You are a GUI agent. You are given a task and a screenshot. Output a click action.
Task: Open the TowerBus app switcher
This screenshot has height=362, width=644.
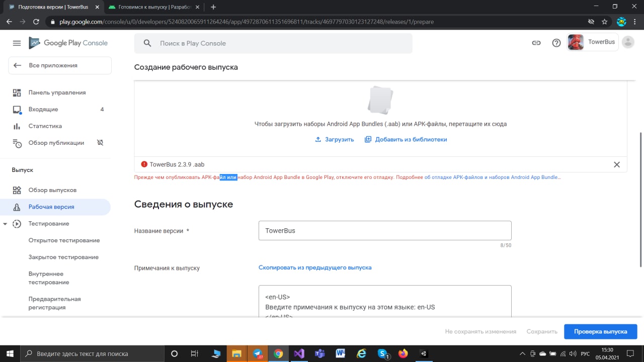593,42
